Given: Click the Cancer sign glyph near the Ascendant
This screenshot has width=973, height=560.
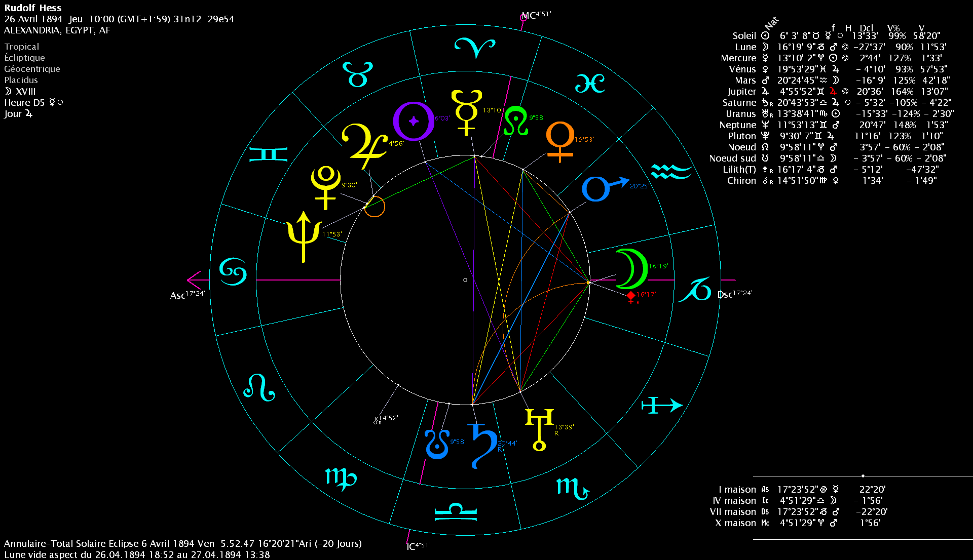Looking at the screenshot, I should pyautogui.click(x=233, y=271).
